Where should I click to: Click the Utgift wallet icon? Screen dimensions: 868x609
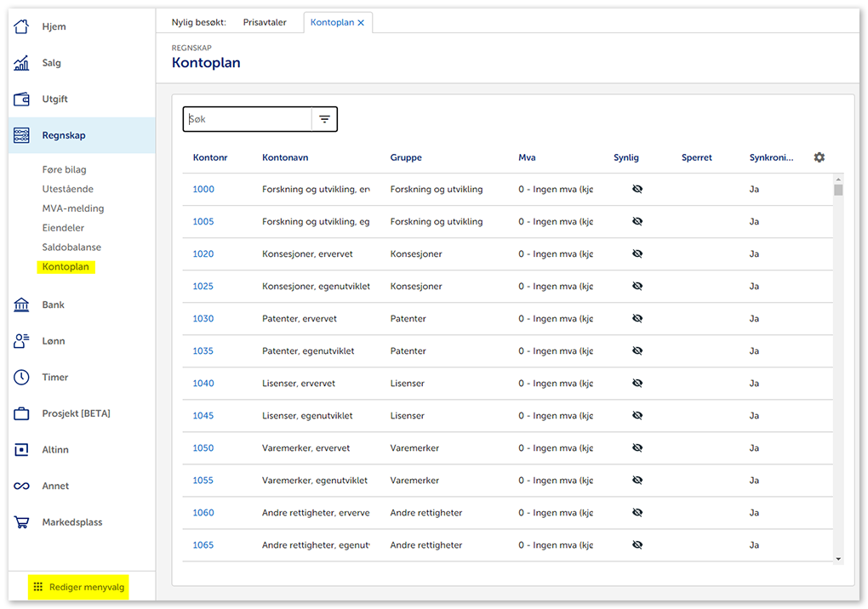[x=22, y=100]
